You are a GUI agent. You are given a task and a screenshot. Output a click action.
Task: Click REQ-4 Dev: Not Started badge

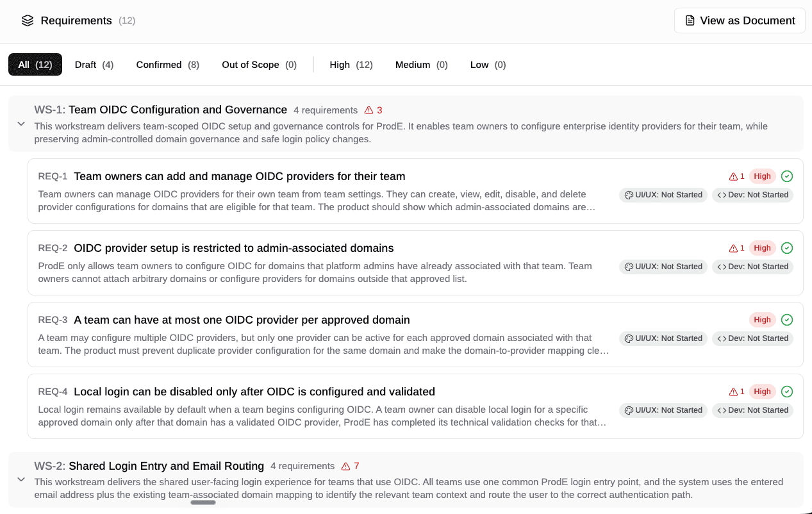pyautogui.click(x=752, y=410)
